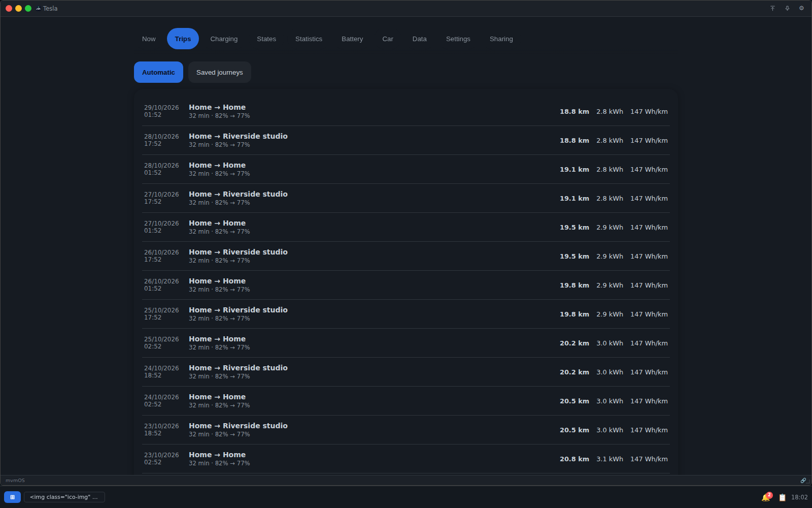Open the 23/10/2026 18:52 Riverside studio trip

406,430
